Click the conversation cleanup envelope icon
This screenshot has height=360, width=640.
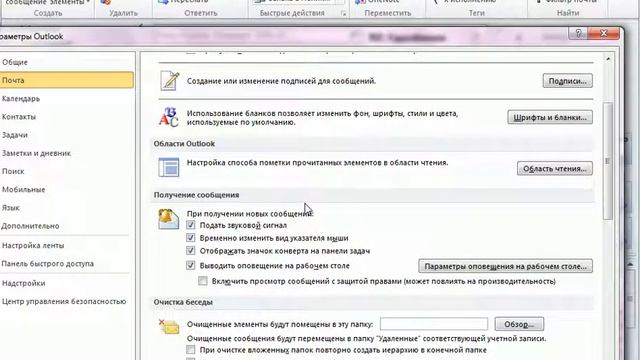pyautogui.click(x=169, y=327)
